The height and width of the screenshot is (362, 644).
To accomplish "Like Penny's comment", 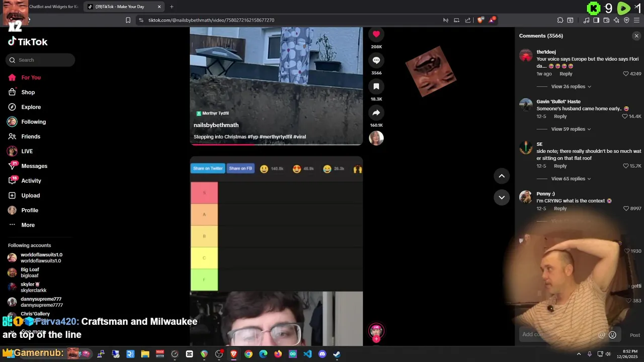I will pos(626,208).
